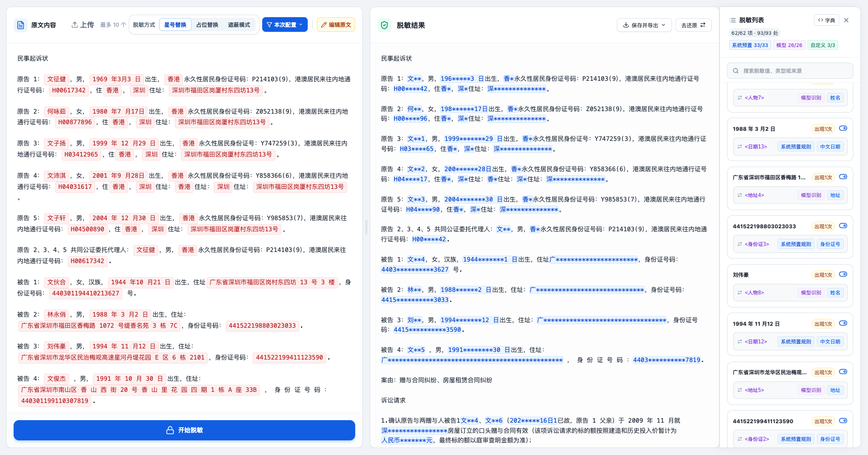Click the swap icon next to <日期12>
This screenshot has width=868, height=455.
[x=740, y=341]
